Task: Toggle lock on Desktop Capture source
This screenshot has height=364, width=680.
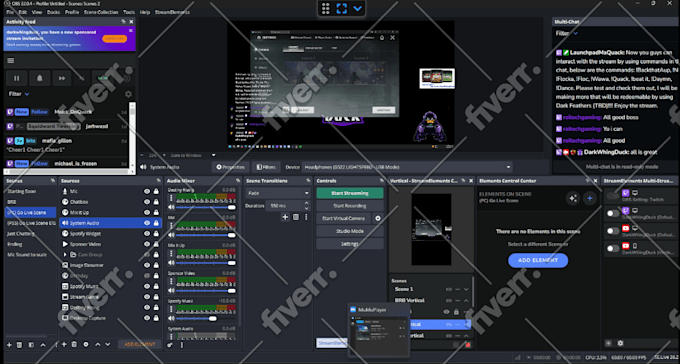Action: (x=156, y=318)
